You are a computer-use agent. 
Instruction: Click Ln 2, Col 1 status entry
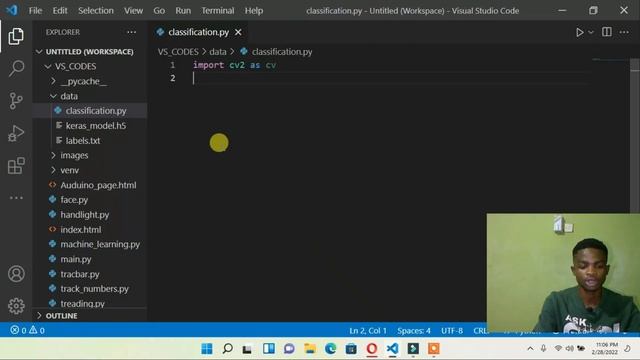coord(368,331)
